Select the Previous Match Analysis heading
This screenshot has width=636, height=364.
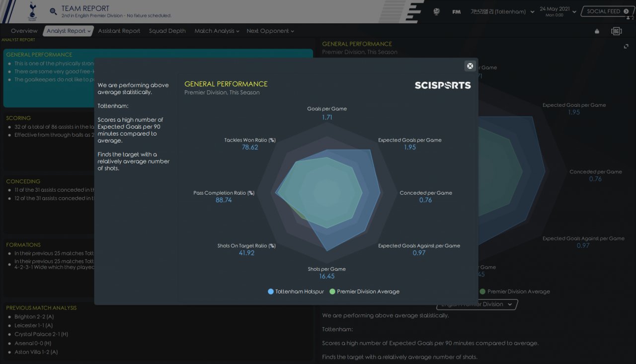tap(41, 308)
